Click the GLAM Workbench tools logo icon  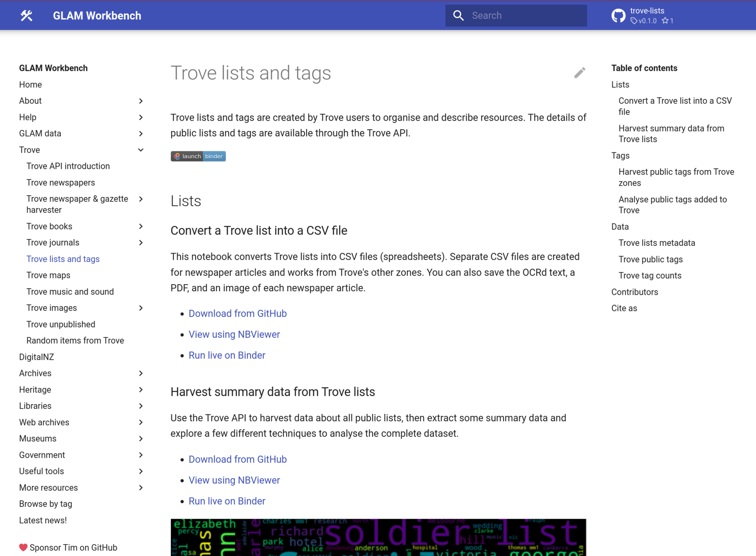tap(26, 16)
